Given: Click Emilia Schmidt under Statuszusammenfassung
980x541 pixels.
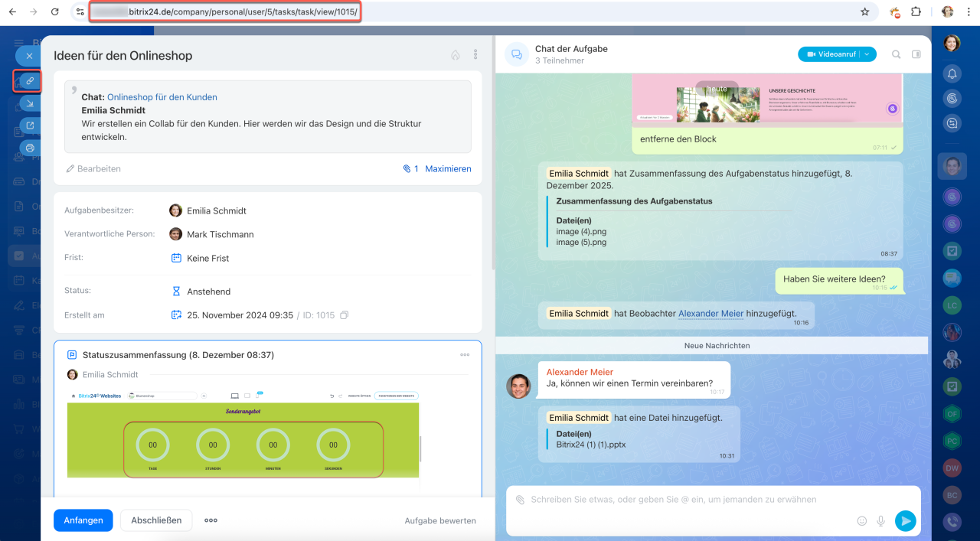Looking at the screenshot, I should click(110, 375).
